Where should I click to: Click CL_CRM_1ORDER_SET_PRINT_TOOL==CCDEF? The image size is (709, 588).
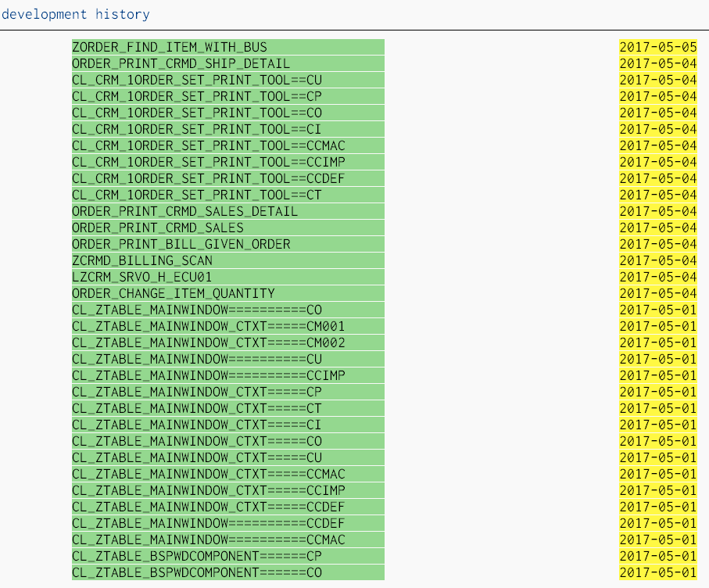228,178
